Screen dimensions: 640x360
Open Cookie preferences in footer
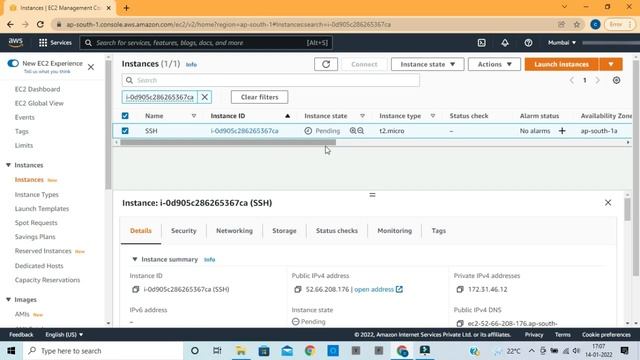tap(606, 334)
